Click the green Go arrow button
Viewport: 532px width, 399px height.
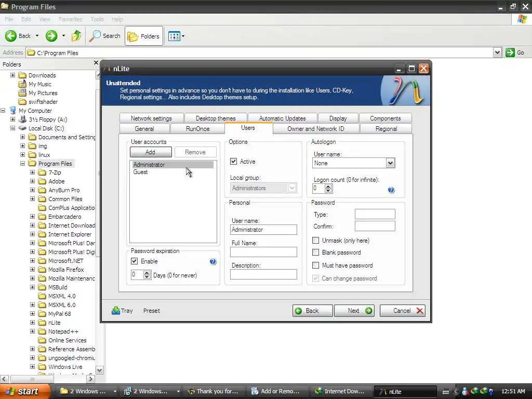(x=510, y=52)
